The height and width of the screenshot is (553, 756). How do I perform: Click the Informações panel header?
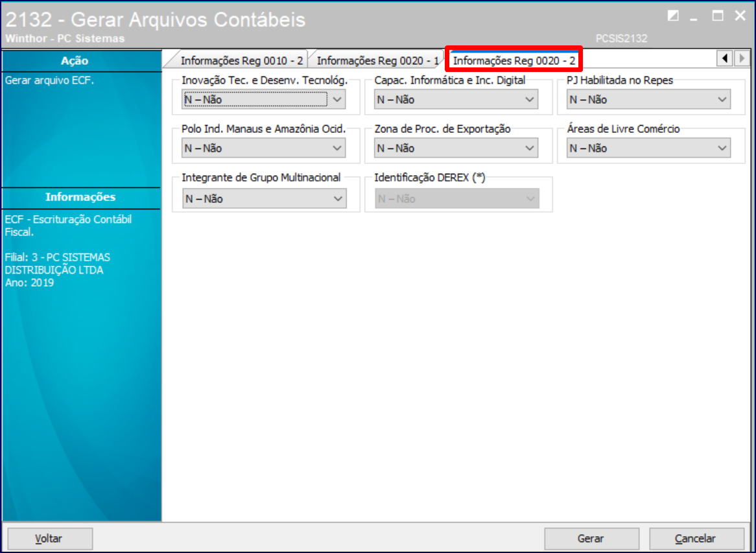80,197
